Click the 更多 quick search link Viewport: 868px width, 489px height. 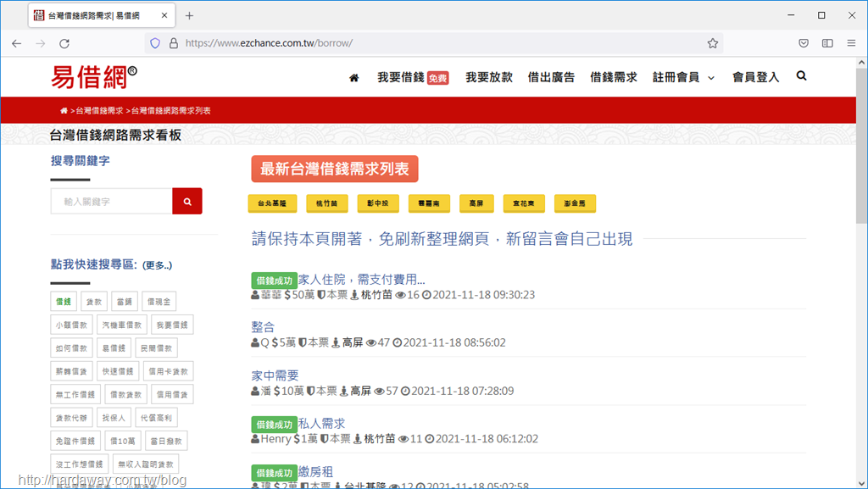point(157,265)
